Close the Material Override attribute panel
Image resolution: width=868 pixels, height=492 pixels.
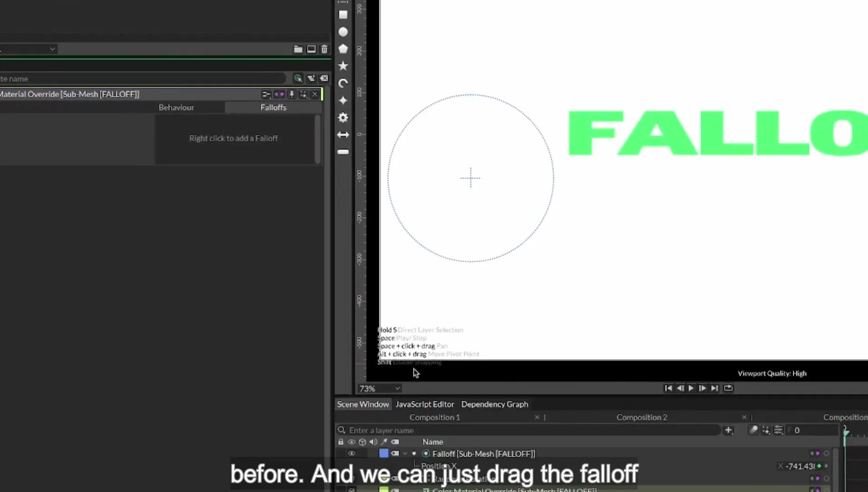coord(315,94)
